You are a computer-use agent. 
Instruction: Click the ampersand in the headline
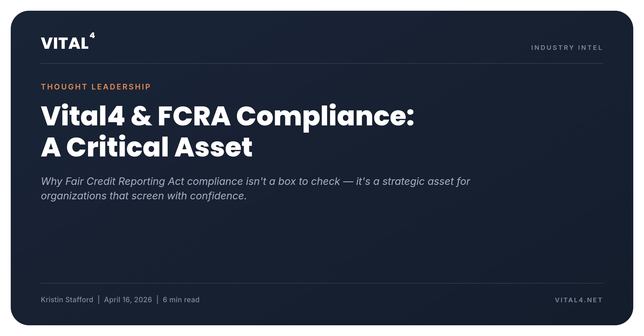pos(141,116)
